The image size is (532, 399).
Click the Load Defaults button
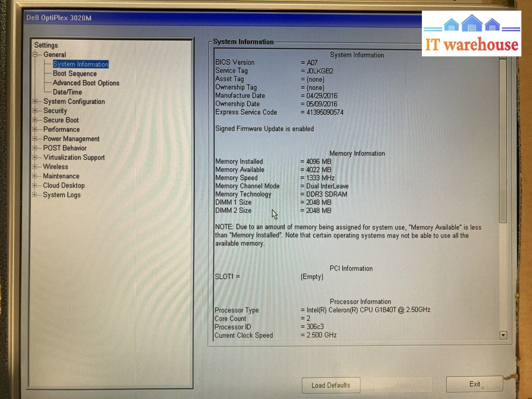tap(330, 385)
